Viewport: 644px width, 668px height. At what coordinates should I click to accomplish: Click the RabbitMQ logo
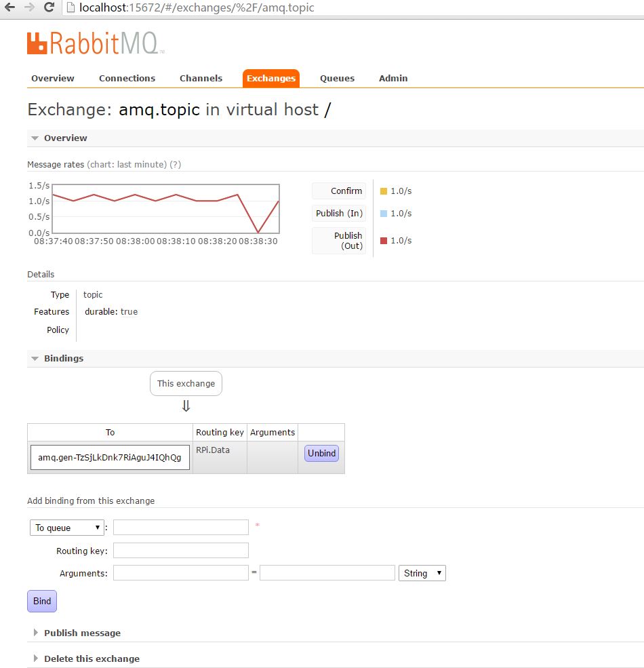pos(96,43)
